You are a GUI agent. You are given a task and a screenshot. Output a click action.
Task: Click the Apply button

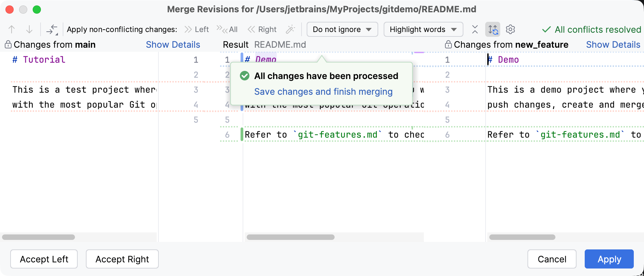(609, 259)
